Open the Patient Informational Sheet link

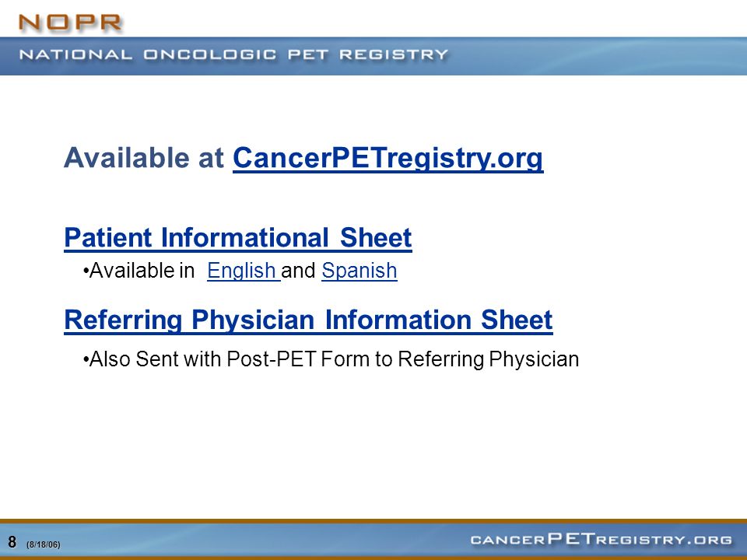(238, 238)
